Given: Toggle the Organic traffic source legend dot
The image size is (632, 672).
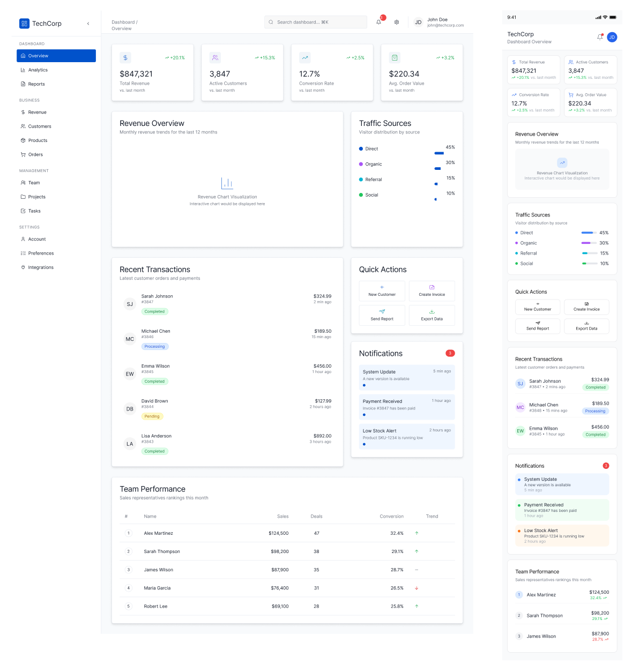Looking at the screenshot, I should pyautogui.click(x=362, y=164).
